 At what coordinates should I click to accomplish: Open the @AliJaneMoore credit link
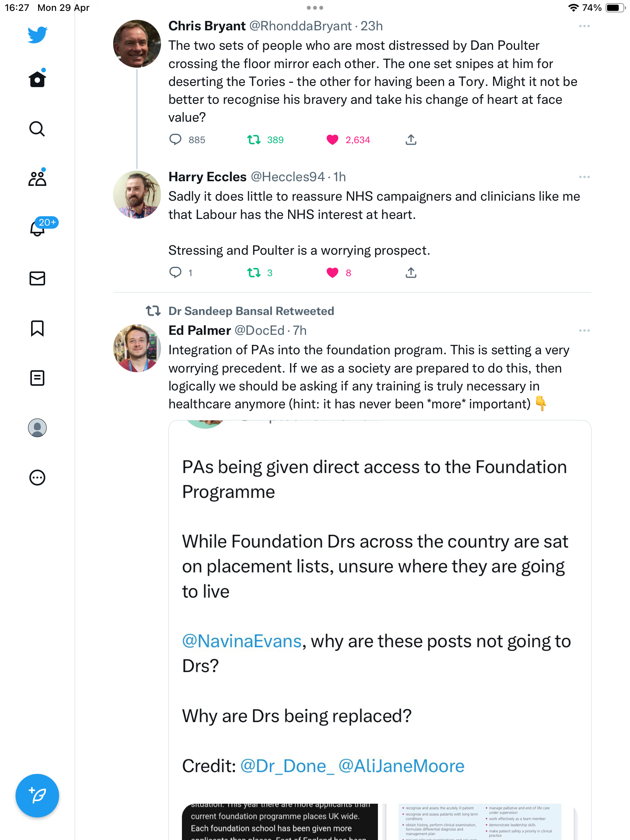pyautogui.click(x=401, y=766)
